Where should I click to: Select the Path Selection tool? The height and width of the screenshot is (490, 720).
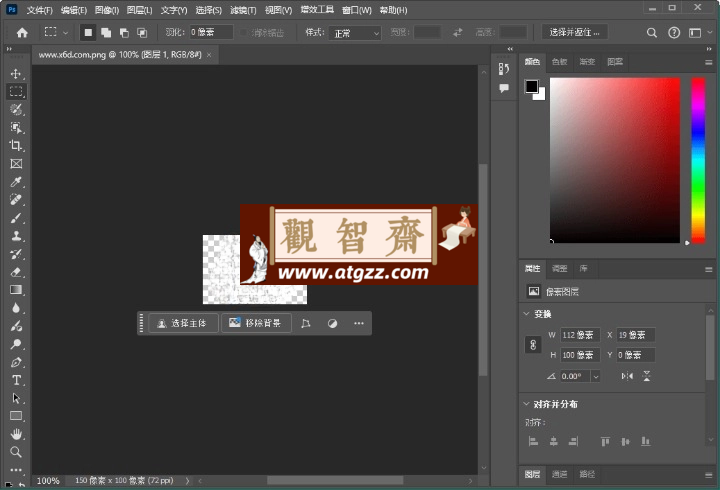coord(16,398)
